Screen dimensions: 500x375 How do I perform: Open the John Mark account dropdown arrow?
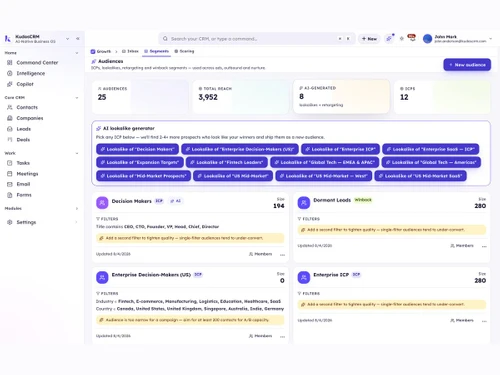(x=491, y=39)
